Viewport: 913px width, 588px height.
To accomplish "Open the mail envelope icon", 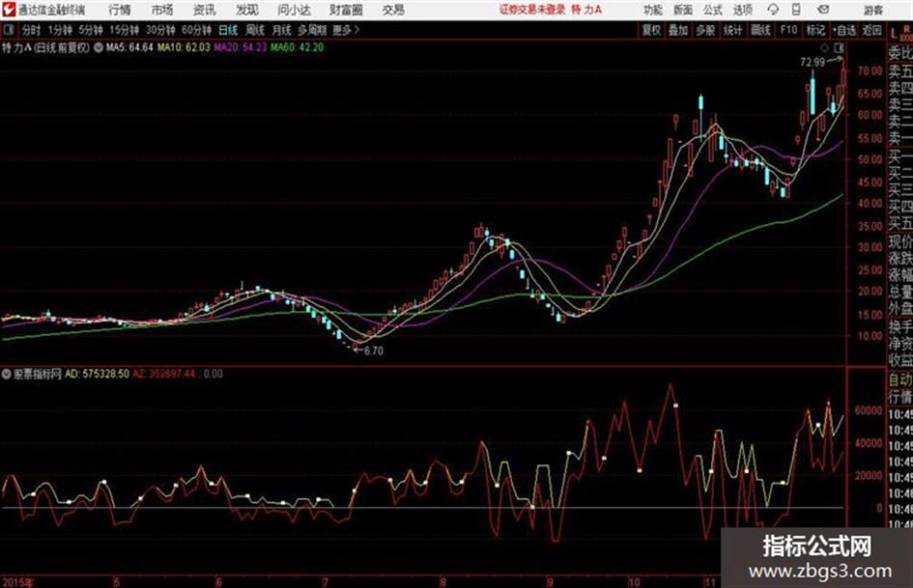I will pyautogui.click(x=823, y=10).
